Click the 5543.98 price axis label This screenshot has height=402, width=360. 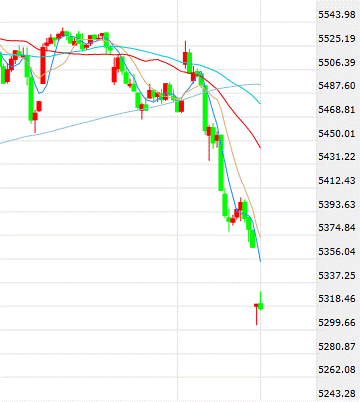[337, 15]
